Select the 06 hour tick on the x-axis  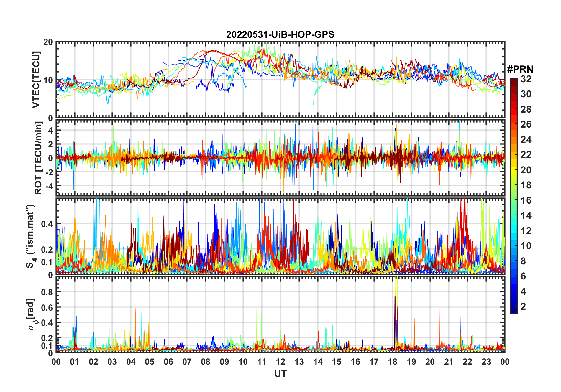[168, 362]
